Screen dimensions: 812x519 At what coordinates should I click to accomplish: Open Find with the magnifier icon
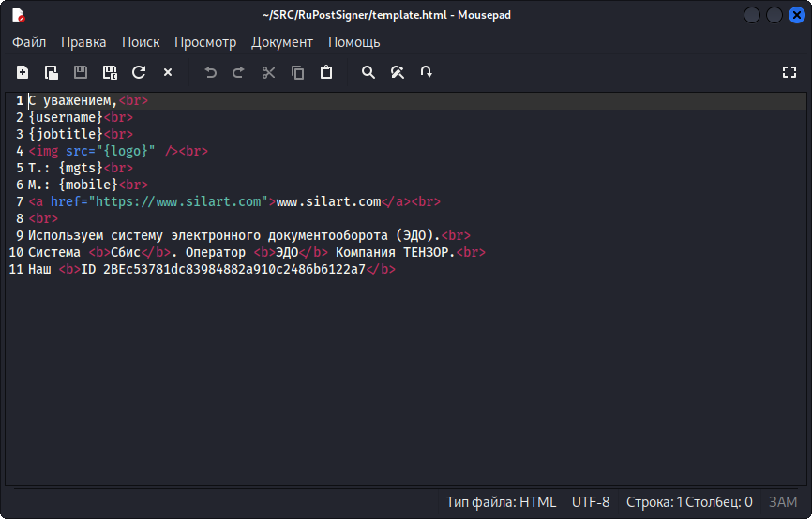pos(368,72)
